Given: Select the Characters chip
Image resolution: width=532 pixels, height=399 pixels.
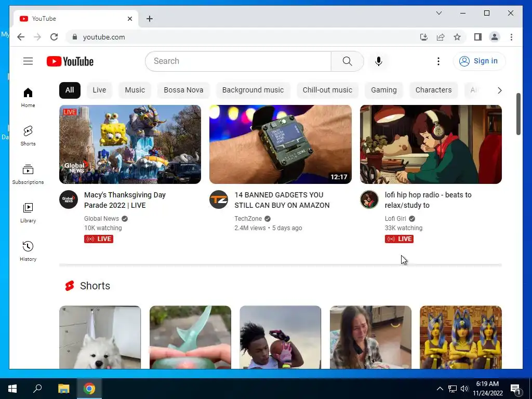Looking at the screenshot, I should [x=434, y=90].
